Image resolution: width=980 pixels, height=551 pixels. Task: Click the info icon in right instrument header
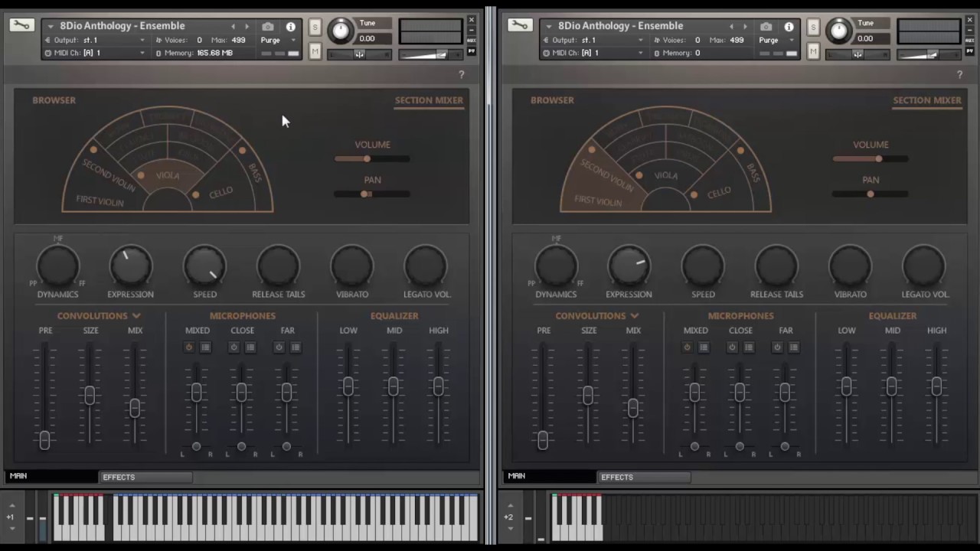789,27
